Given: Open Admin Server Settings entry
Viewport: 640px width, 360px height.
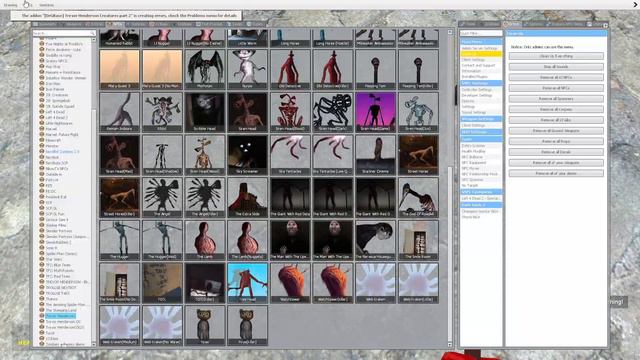Looking at the screenshot, I should [480, 48].
